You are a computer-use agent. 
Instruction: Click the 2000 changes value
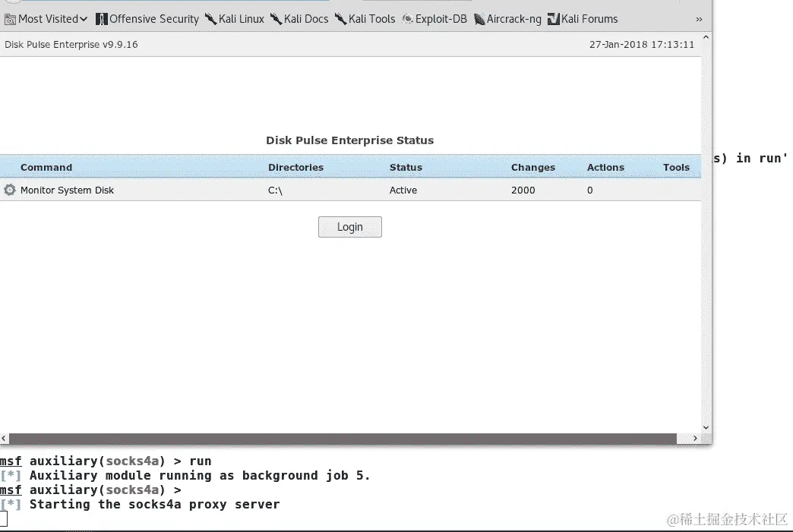(523, 190)
